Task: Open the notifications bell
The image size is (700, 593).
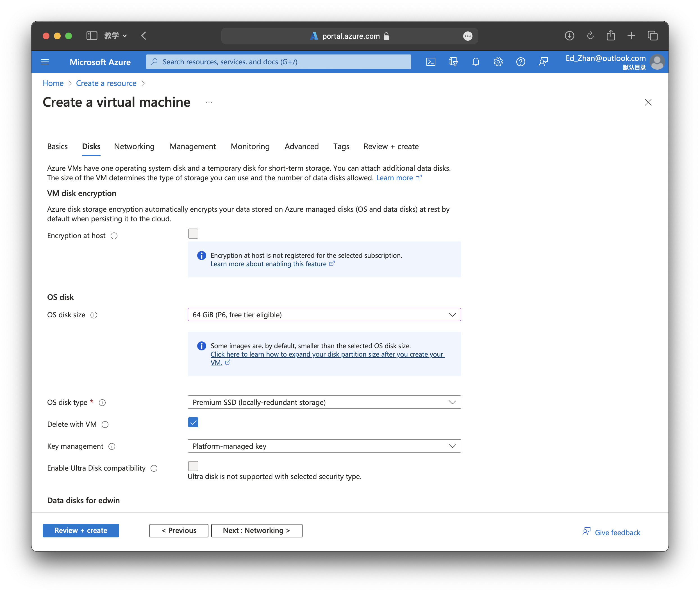Action: pyautogui.click(x=476, y=62)
